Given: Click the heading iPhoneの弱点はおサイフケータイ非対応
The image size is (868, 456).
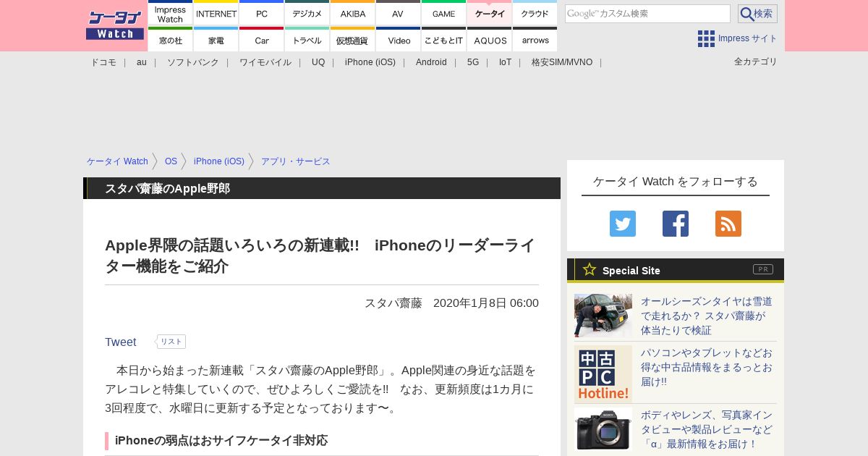Looking at the screenshot, I should click(x=221, y=440).
